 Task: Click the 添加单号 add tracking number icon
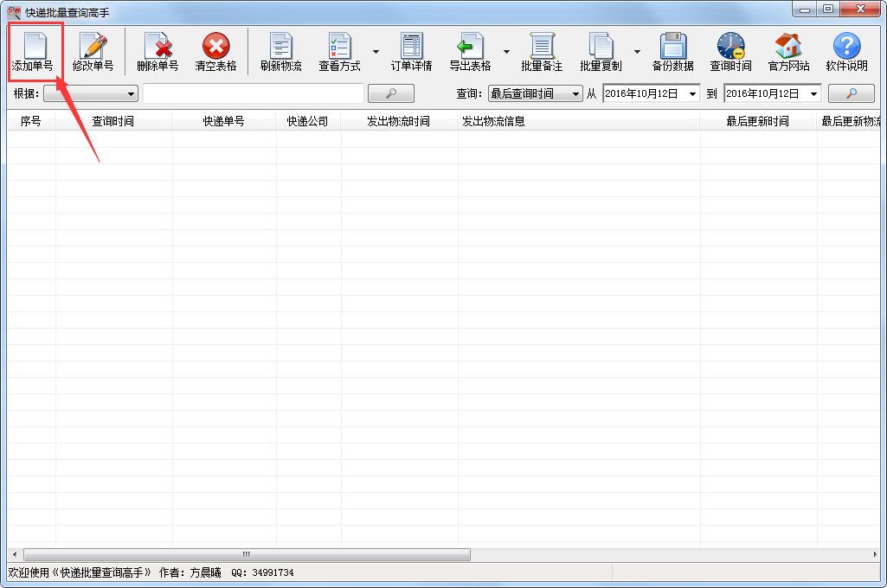click(33, 50)
